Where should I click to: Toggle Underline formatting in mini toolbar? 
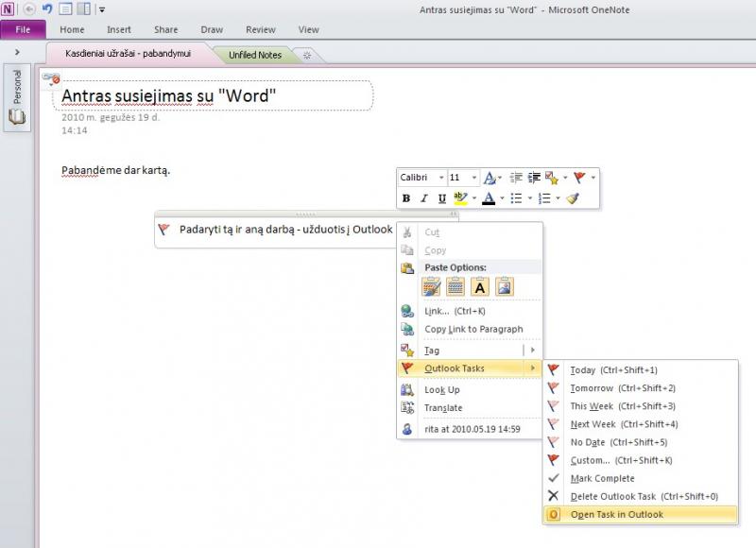[441, 198]
